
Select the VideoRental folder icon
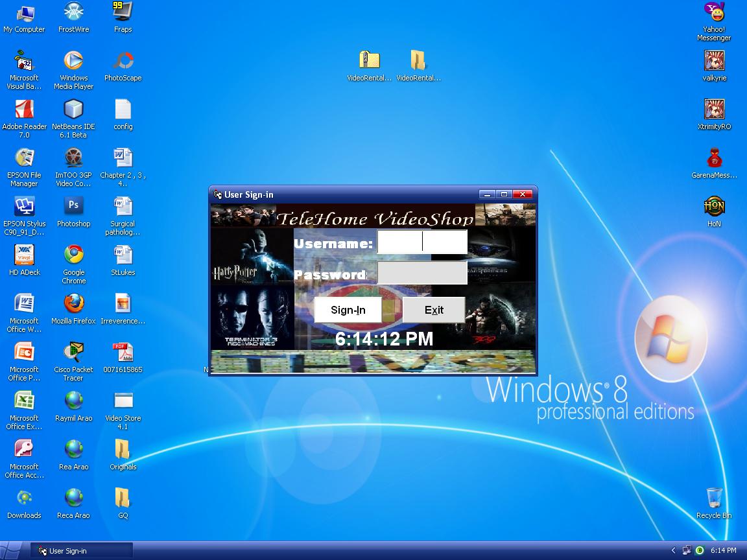[x=418, y=66]
